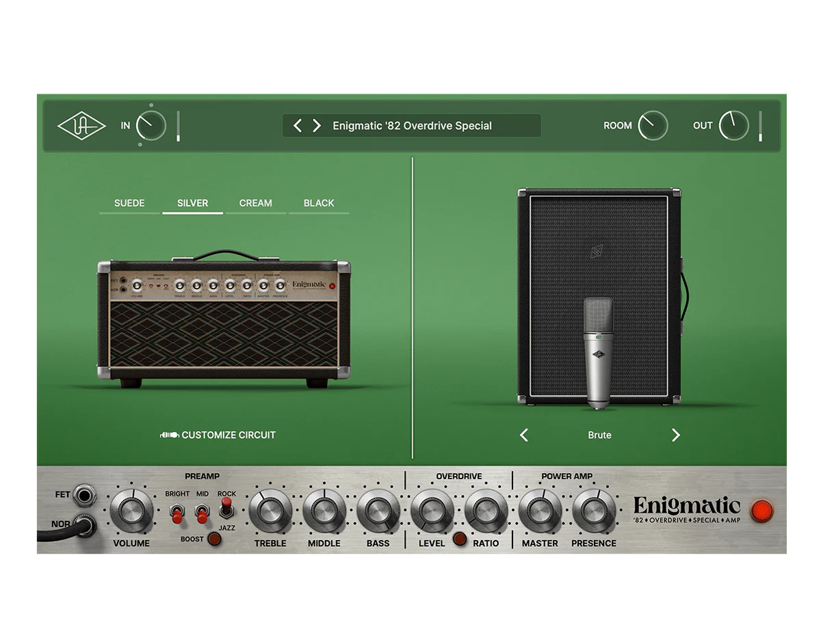Click the input level meter bar
The width and height of the screenshot is (821, 644).
[x=178, y=126]
